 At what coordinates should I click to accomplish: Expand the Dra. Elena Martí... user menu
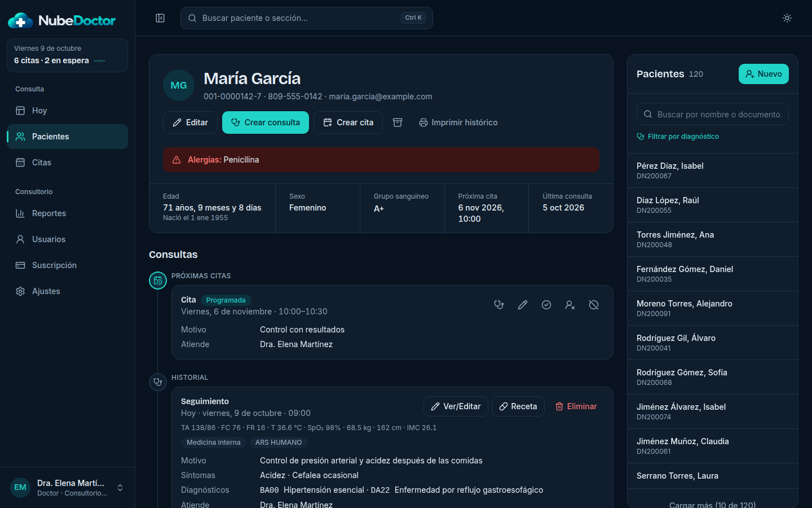[67, 488]
